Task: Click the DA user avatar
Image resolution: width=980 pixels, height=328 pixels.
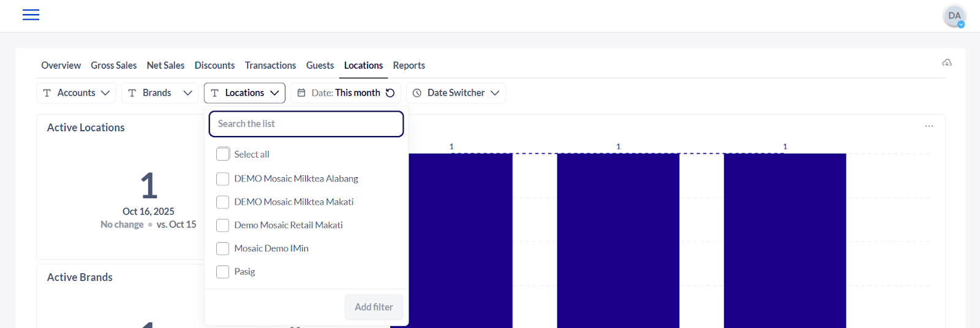Action: [954, 16]
